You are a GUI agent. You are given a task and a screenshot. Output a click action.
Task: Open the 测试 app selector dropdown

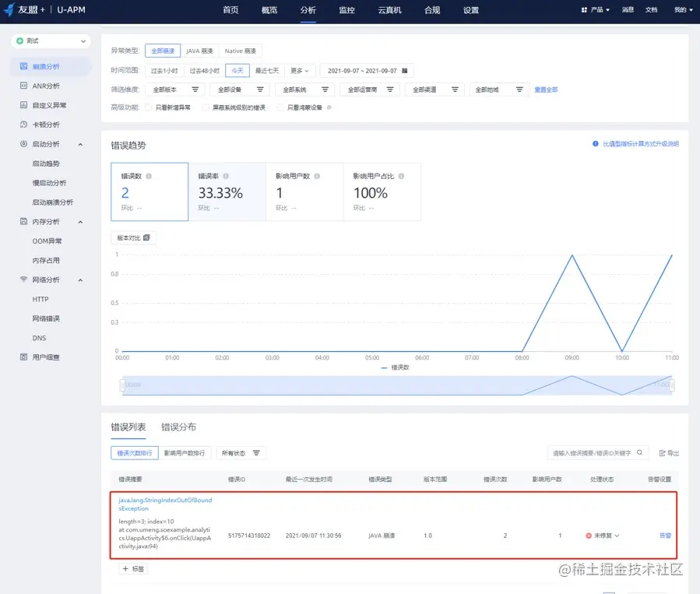(51, 41)
